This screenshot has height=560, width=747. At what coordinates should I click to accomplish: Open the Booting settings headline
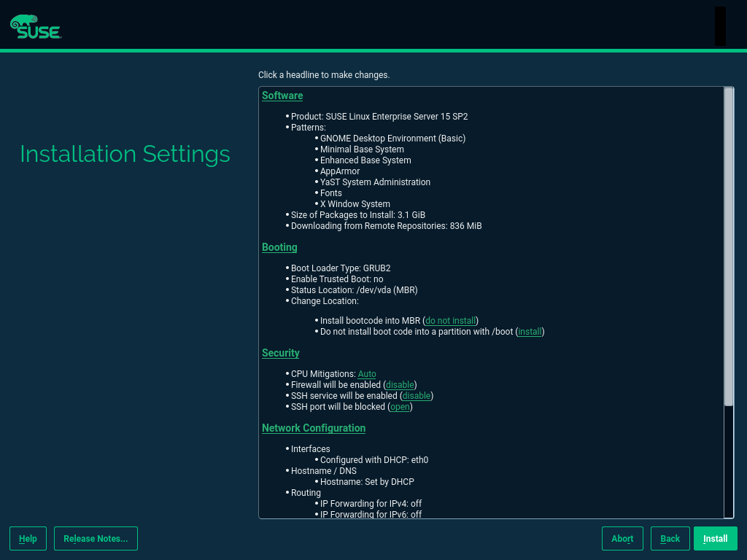279,247
